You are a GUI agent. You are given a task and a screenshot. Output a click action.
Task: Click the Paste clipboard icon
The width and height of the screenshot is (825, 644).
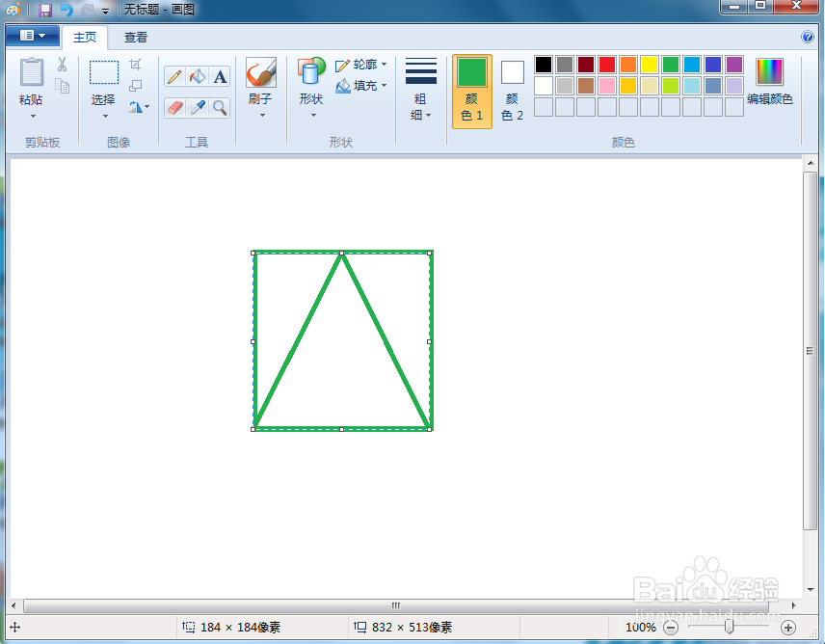point(32,71)
